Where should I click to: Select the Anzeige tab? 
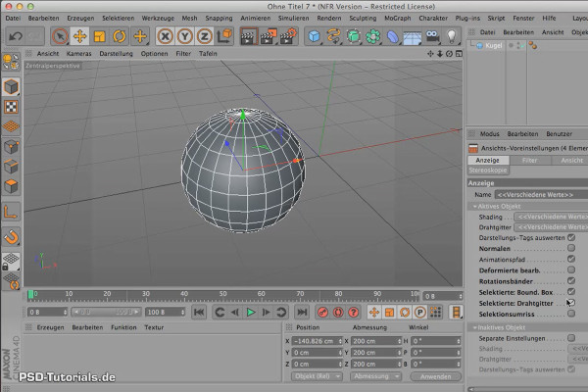pos(488,160)
